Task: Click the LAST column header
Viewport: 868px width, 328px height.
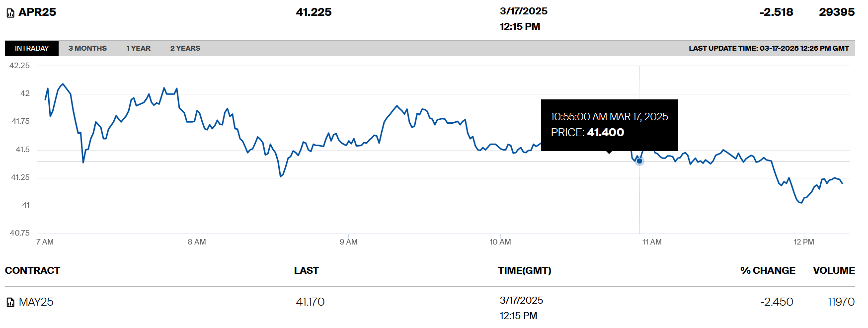Action: tap(306, 270)
